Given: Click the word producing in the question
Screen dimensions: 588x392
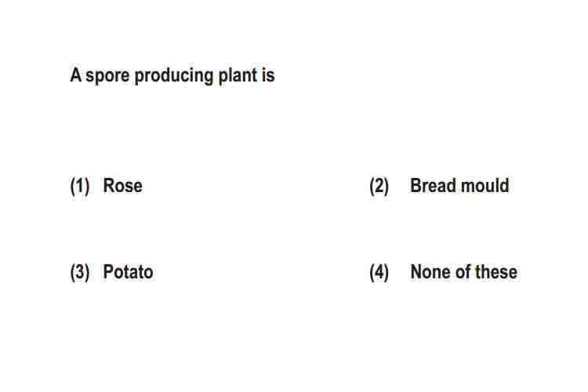Looking at the screenshot, I should coord(174,76).
